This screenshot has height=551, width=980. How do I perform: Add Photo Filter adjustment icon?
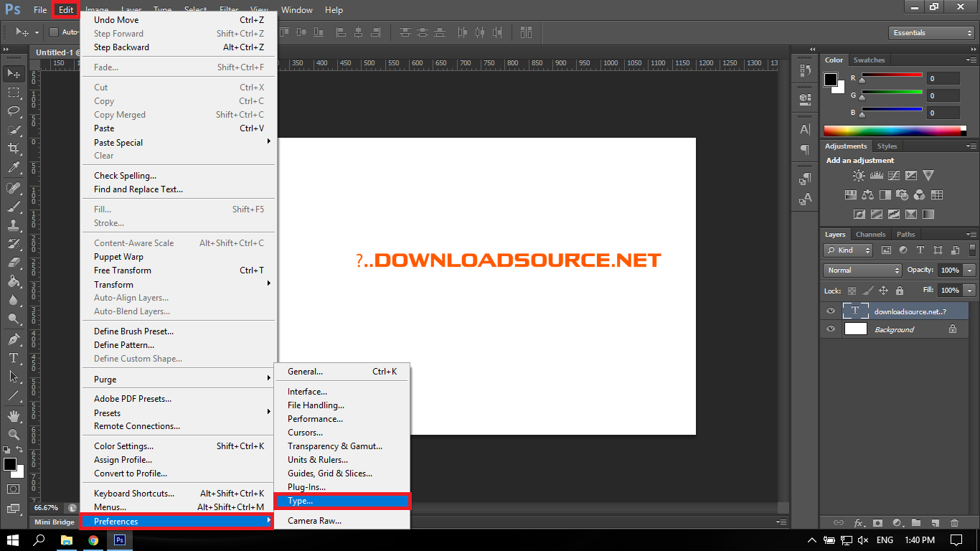(903, 194)
